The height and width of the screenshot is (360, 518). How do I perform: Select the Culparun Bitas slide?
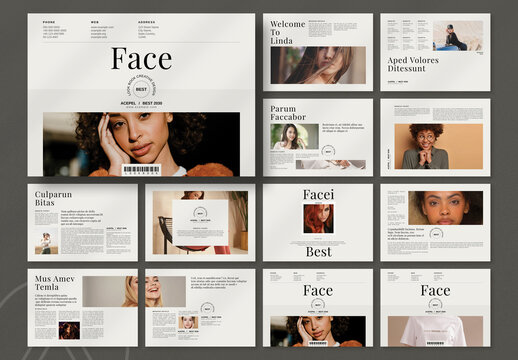click(x=83, y=222)
